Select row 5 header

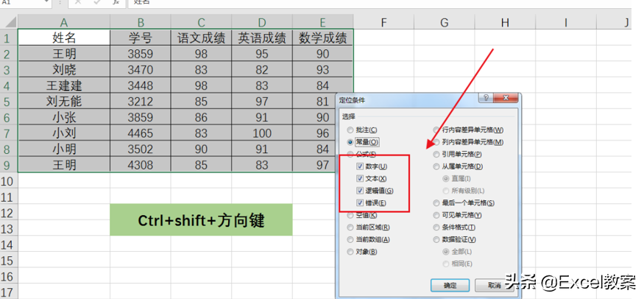click(x=9, y=101)
